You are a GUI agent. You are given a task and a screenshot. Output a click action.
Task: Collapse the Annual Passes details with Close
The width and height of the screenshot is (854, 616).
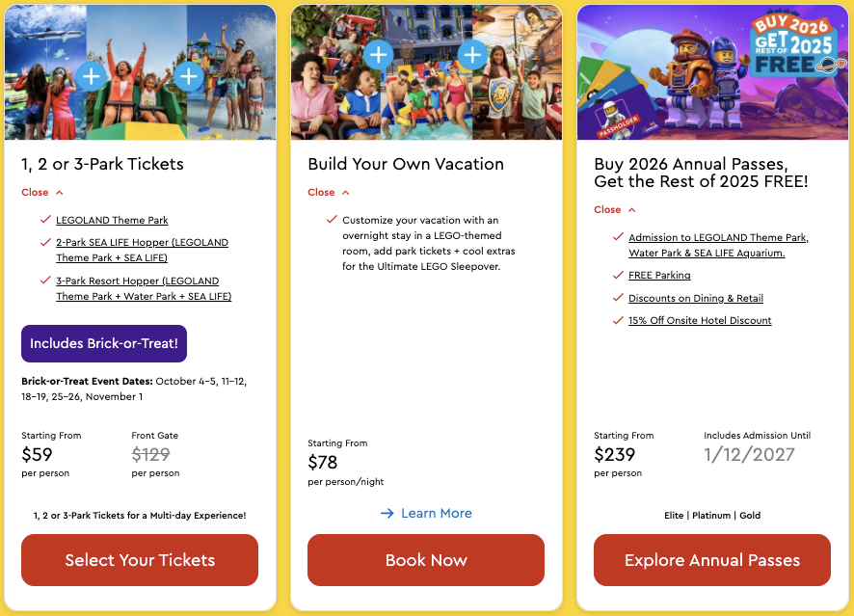615,210
